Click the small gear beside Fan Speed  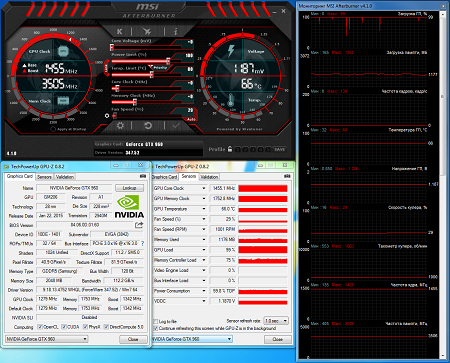point(107,116)
